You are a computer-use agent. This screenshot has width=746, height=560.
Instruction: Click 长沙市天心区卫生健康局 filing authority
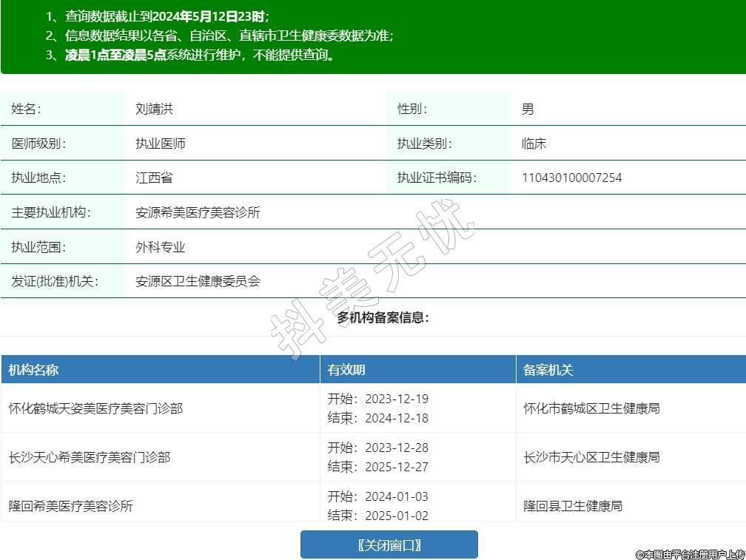pyautogui.click(x=591, y=457)
